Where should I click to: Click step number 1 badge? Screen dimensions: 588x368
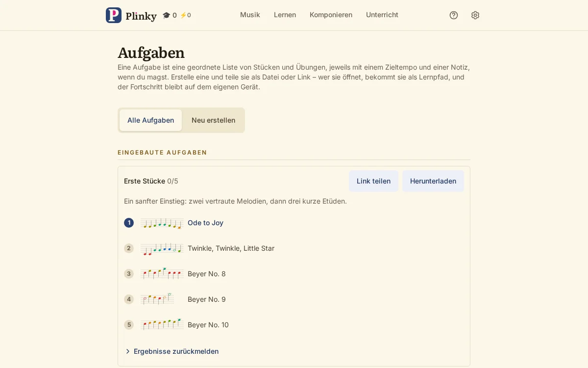coord(129,223)
